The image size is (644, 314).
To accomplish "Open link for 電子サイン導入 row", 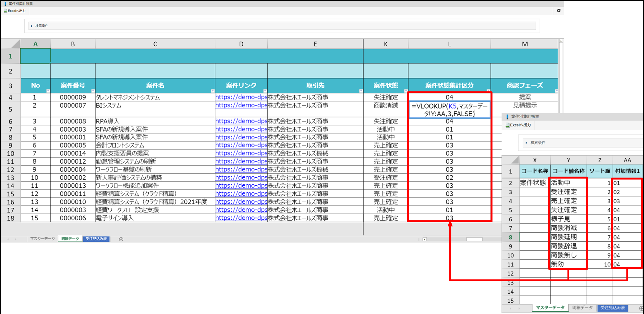I will (241, 218).
